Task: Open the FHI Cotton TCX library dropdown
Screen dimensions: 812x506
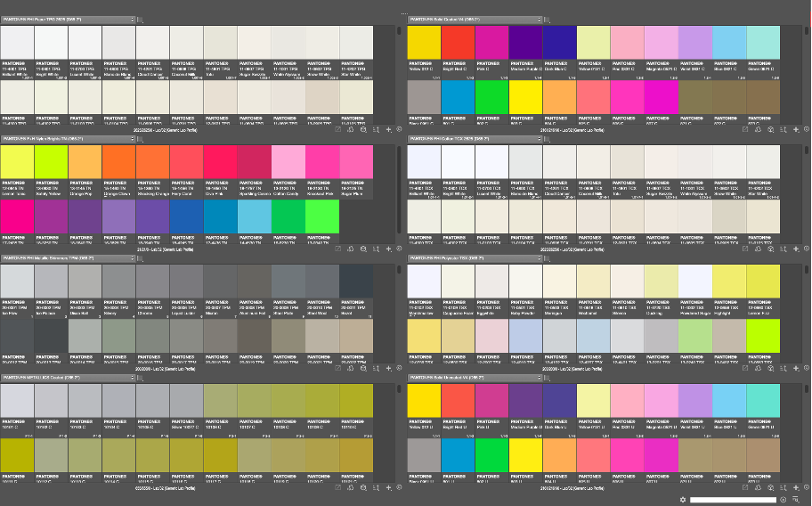Action: tap(475, 139)
